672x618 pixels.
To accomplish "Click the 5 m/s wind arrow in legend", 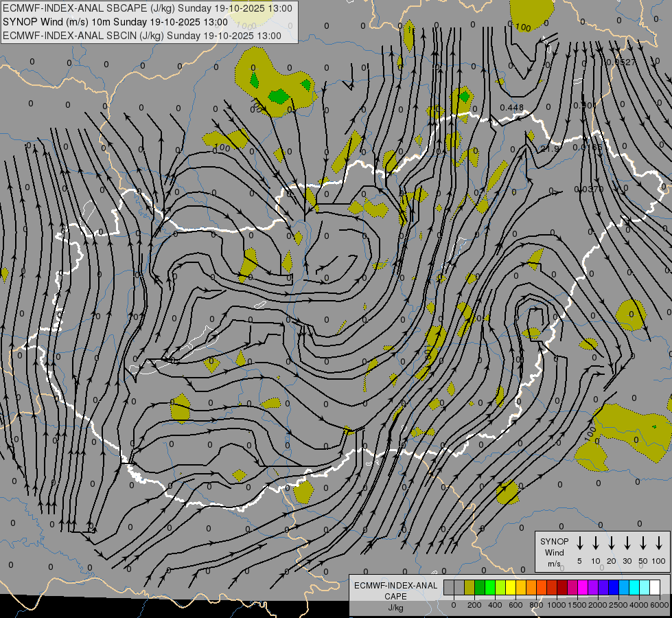I will coord(580,543).
